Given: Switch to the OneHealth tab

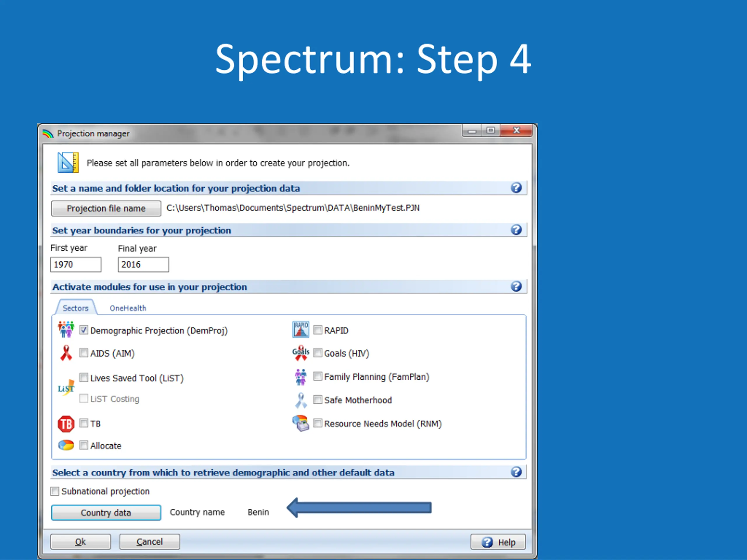Looking at the screenshot, I should pos(128,308).
